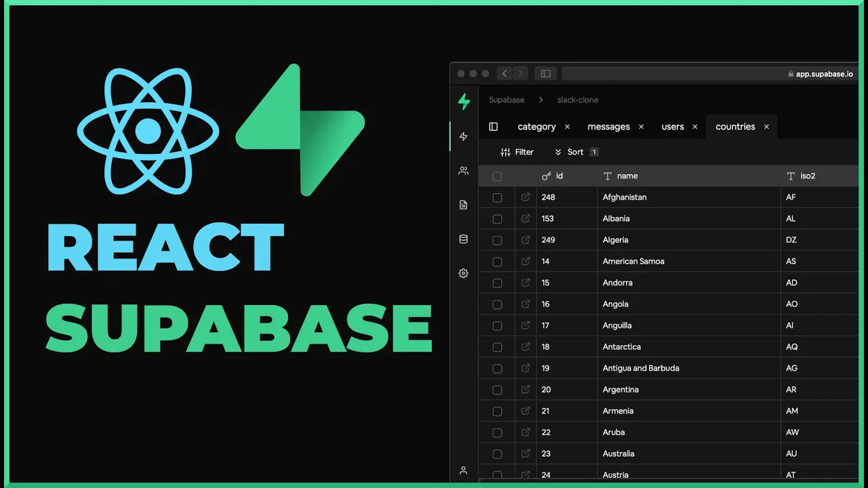868x488 pixels.
Task: Open the Sort options
Action: [x=576, y=152]
